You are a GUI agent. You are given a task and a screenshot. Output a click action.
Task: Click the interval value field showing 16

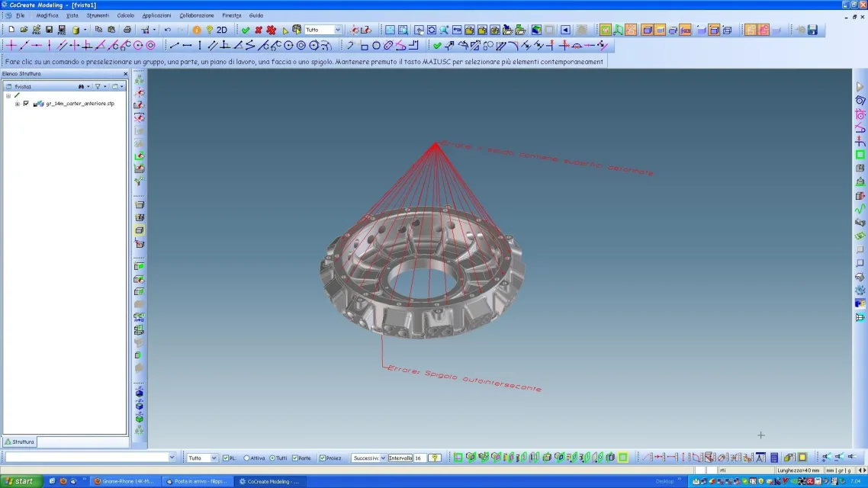420,458
